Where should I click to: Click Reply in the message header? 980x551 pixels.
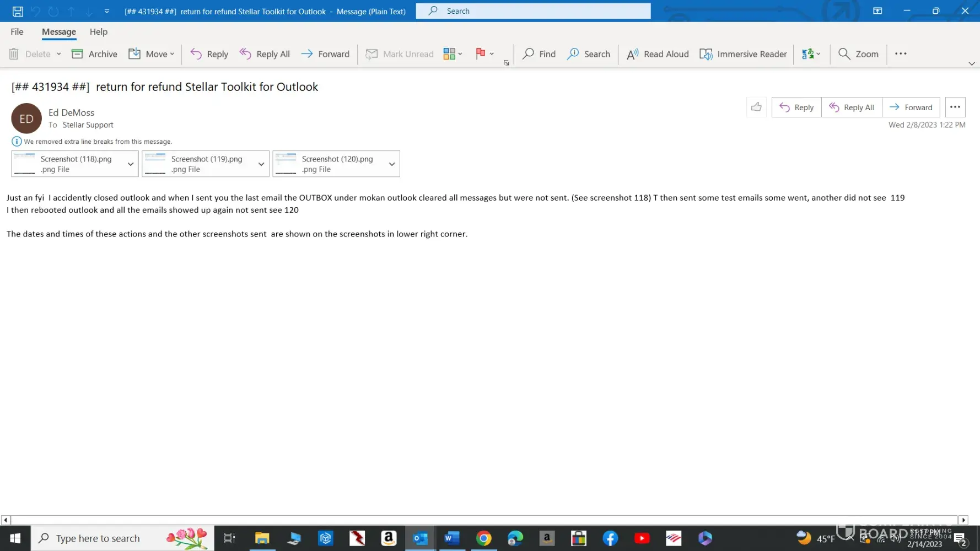point(796,107)
